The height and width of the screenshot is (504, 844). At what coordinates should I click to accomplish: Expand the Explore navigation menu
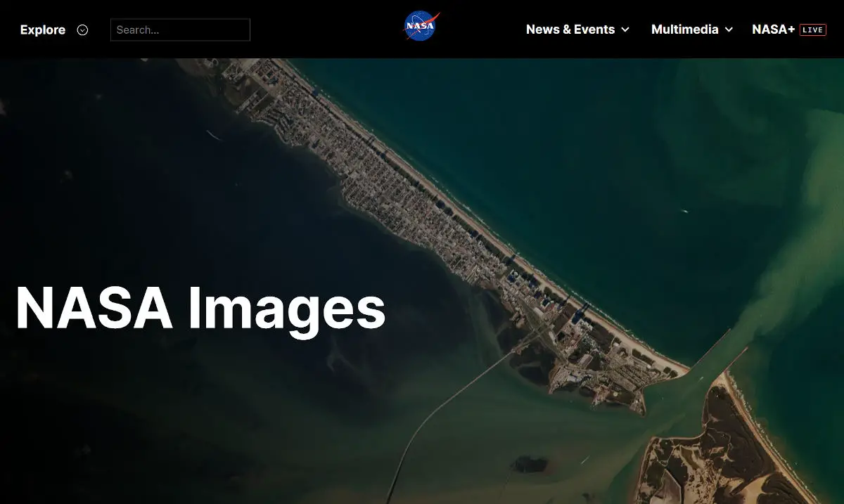pyautogui.click(x=42, y=30)
